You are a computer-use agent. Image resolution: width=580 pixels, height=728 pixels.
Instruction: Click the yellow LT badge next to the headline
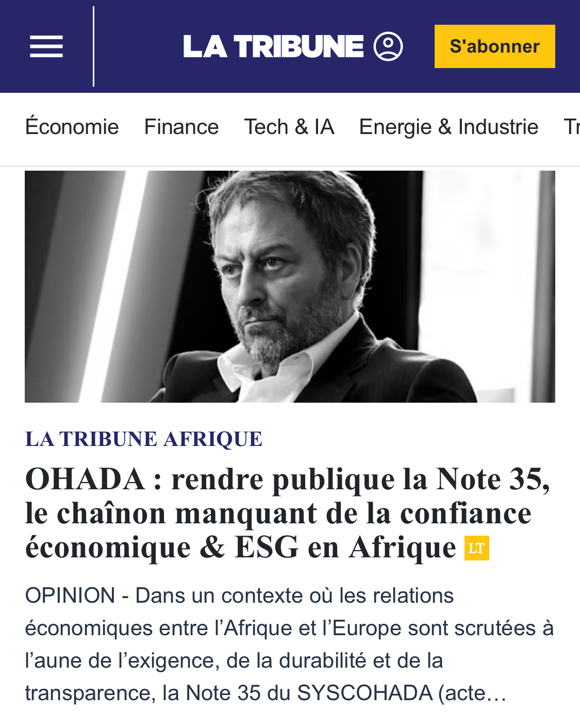coord(477,549)
